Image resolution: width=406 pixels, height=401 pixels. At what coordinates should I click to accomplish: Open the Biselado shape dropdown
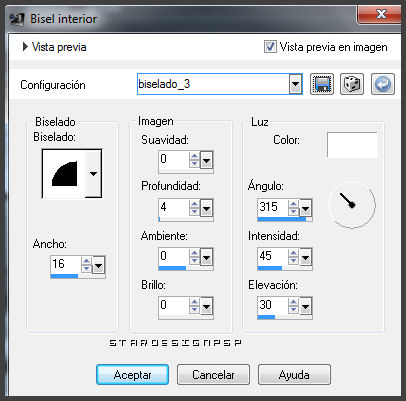point(93,173)
